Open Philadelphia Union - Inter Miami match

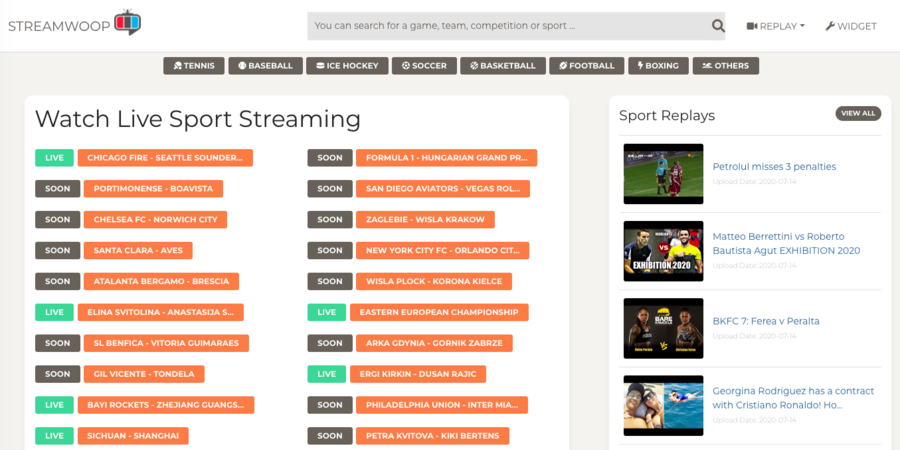tap(442, 405)
